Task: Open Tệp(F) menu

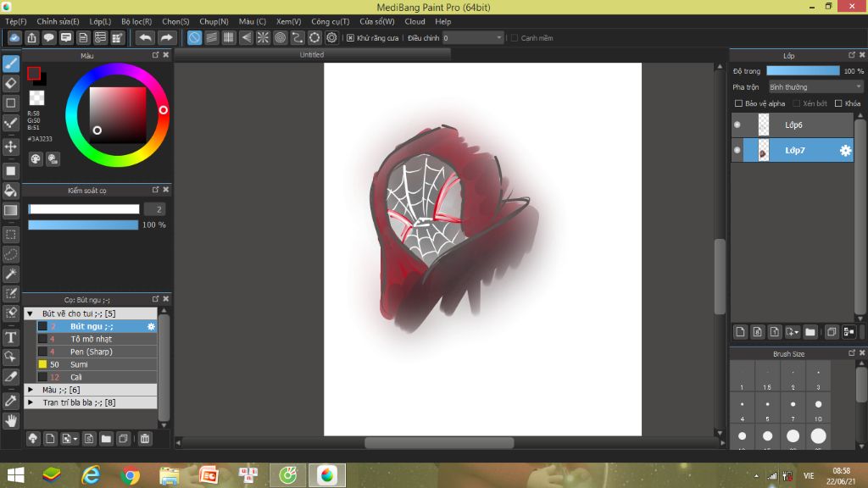Action: click(x=15, y=21)
